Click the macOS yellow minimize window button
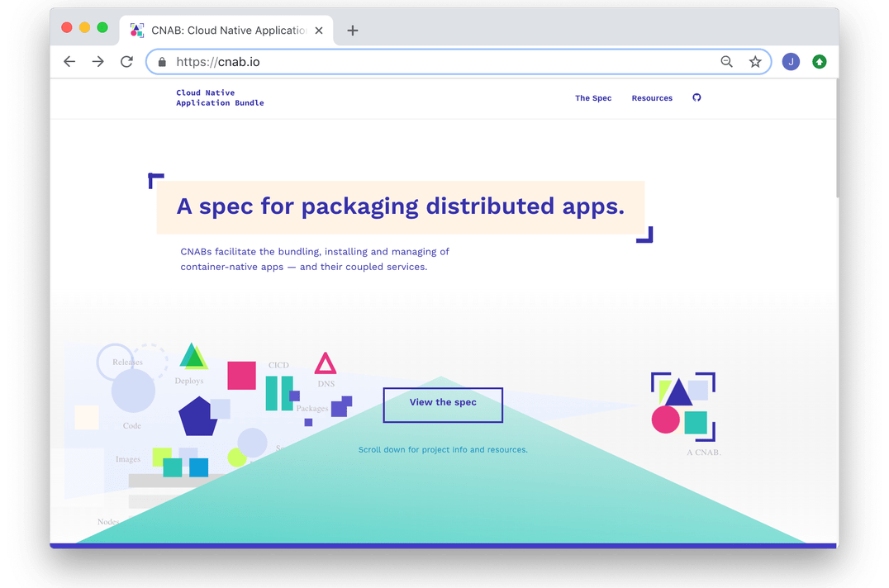889x588 pixels. point(84,28)
